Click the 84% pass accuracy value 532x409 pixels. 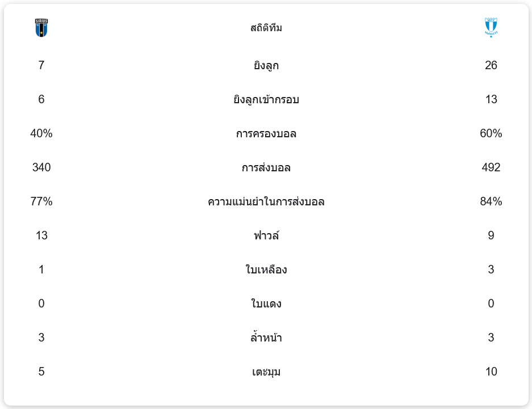pyautogui.click(x=491, y=201)
